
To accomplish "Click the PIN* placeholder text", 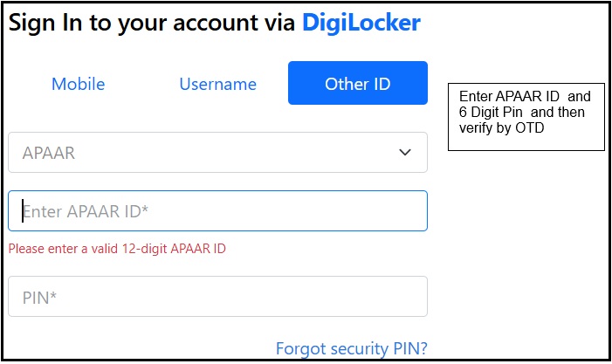I will 39,298.
